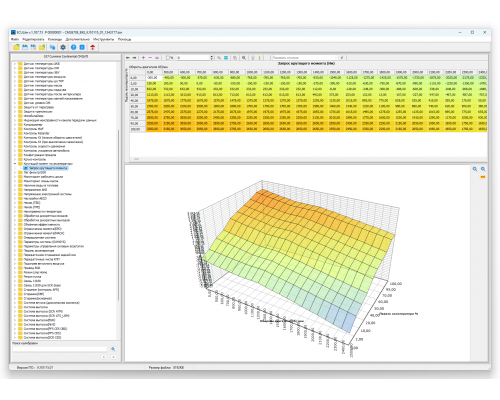The image size is (500, 400).
Task: Open settings with the gear icon
Action: coord(63,47)
